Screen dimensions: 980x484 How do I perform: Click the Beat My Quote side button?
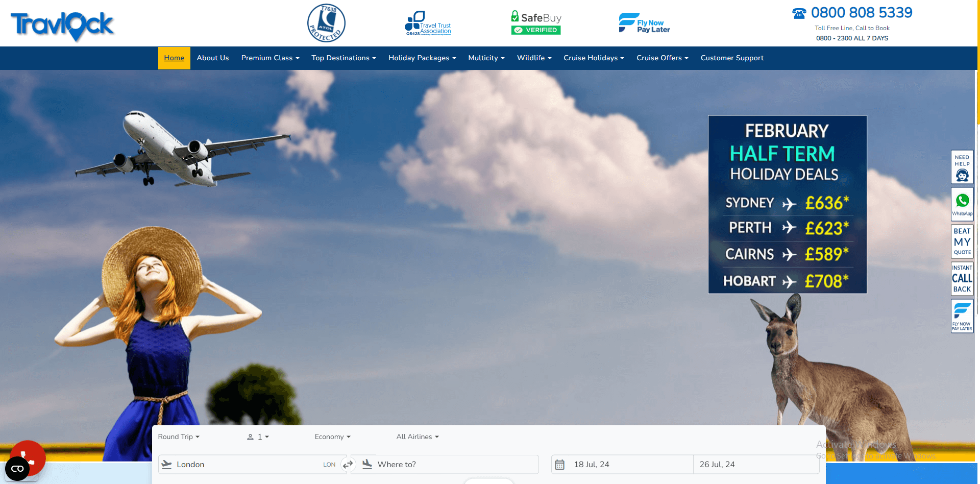click(x=962, y=241)
